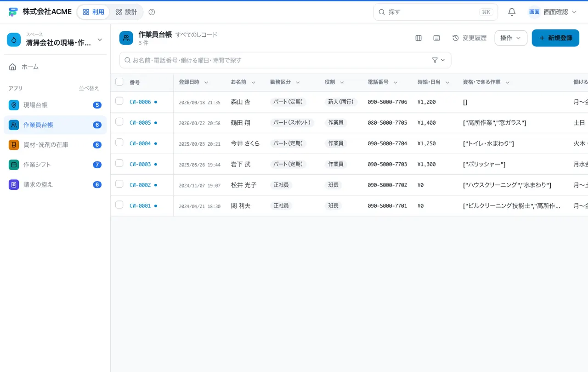
Task: Click the ACME app logo icon
Action: [x=13, y=12]
